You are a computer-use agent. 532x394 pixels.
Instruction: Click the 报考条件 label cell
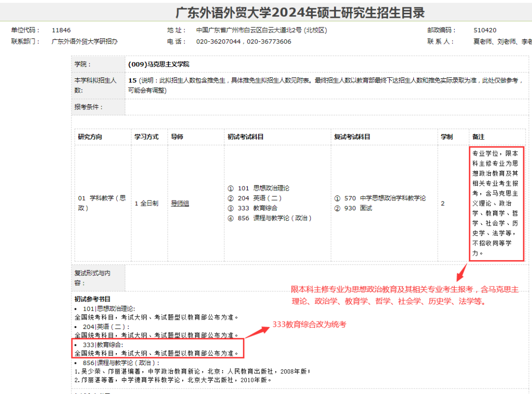click(x=98, y=107)
